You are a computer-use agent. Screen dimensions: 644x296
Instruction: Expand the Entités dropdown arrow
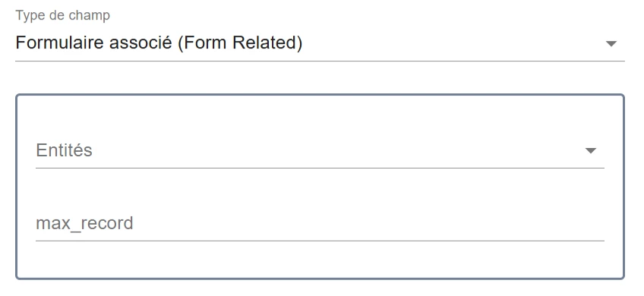591,151
